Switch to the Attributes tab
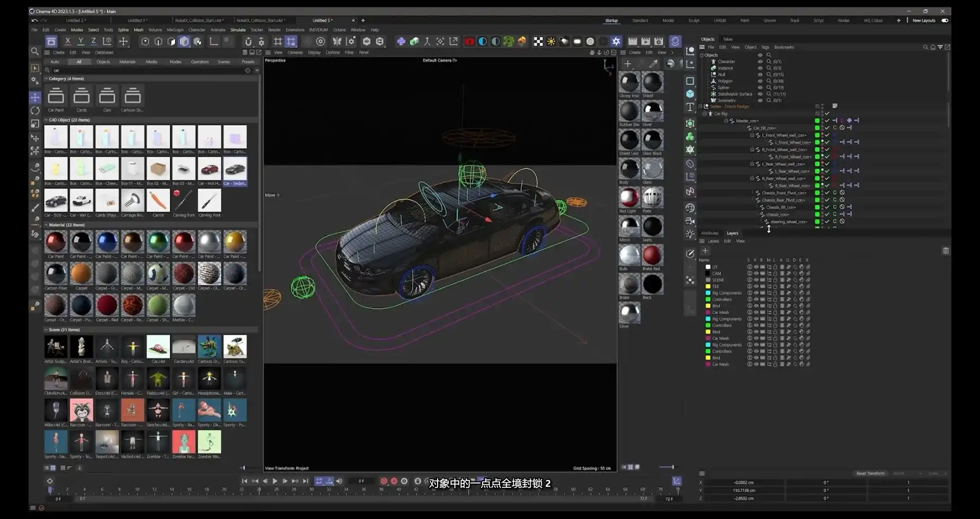The width and height of the screenshot is (980, 519). coord(710,233)
